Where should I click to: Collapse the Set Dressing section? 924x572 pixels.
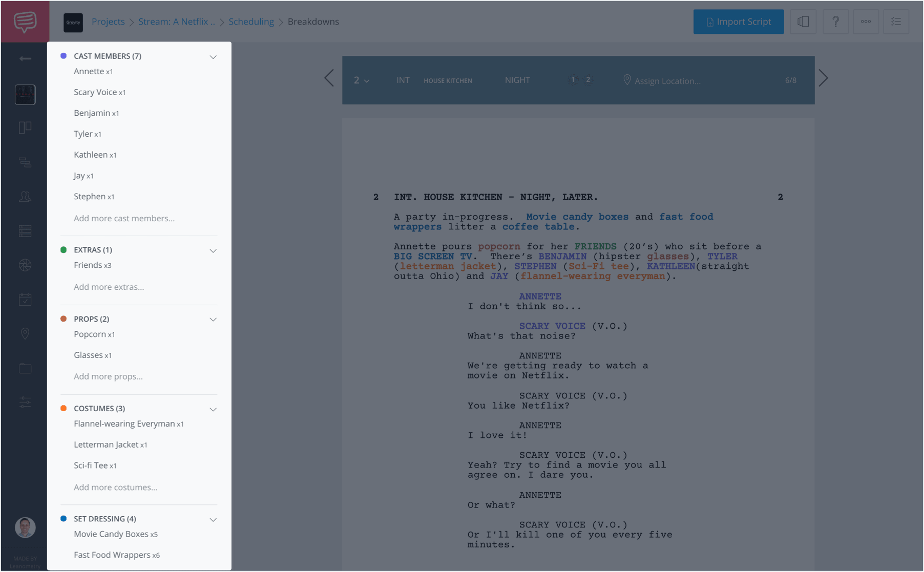pyautogui.click(x=213, y=520)
